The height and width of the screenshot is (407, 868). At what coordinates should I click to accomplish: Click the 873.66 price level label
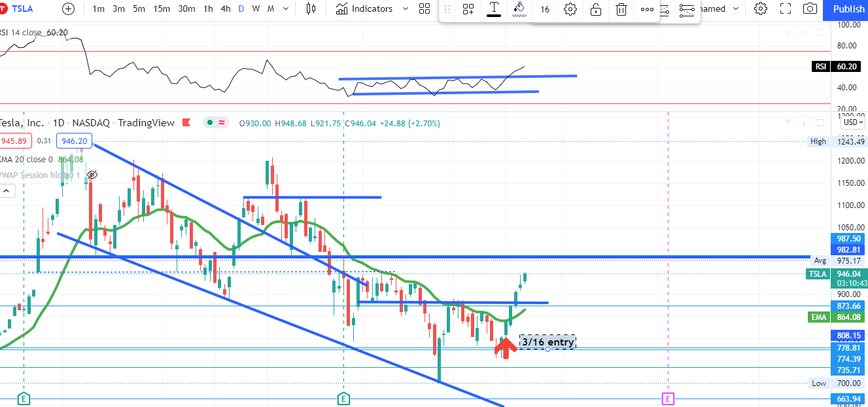pyautogui.click(x=848, y=306)
